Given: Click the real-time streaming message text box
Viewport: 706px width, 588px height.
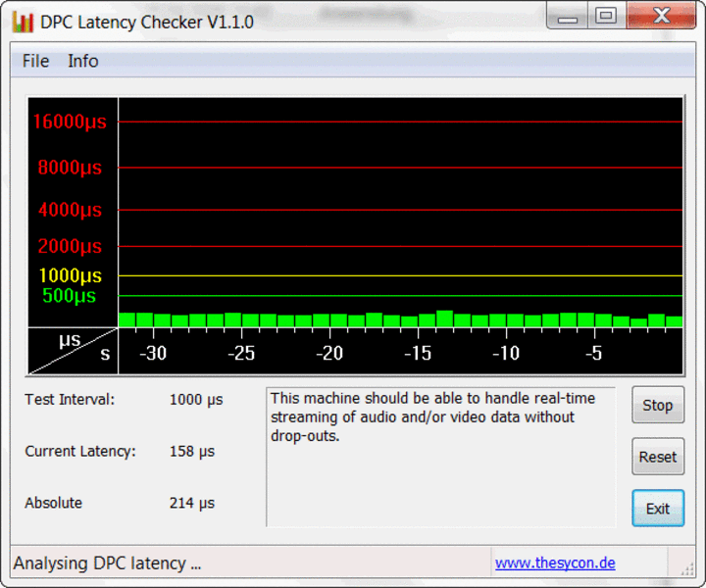Looking at the screenshot, I should point(441,457).
